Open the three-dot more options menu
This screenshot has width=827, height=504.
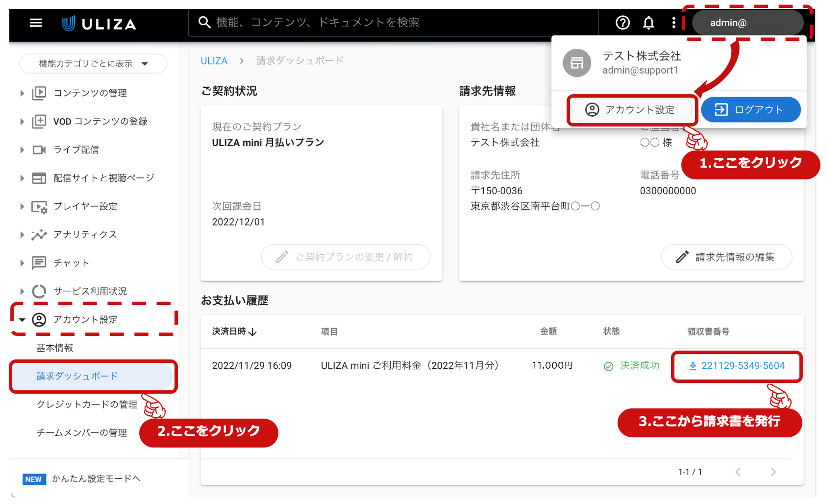point(674,23)
